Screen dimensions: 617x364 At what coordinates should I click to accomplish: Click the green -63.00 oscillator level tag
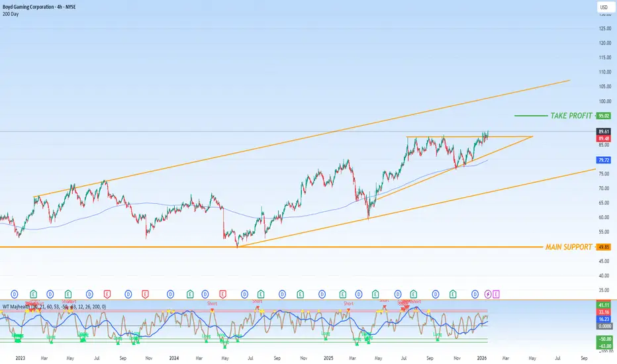pos(604,346)
